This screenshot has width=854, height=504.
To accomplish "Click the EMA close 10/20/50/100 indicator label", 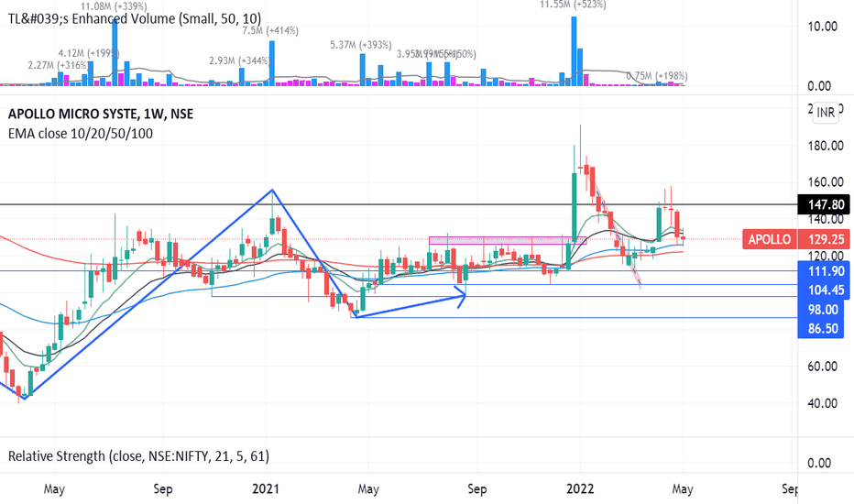I will (80, 134).
